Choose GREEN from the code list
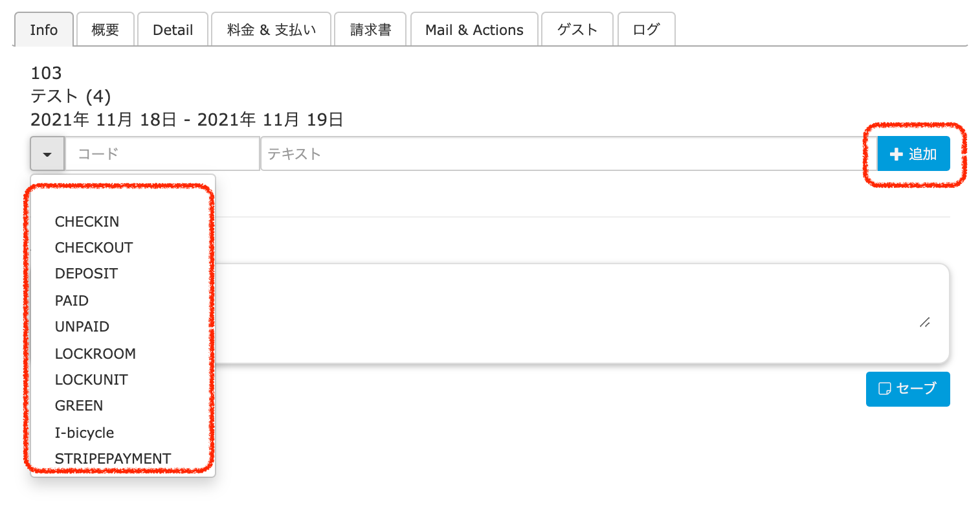 [79, 405]
